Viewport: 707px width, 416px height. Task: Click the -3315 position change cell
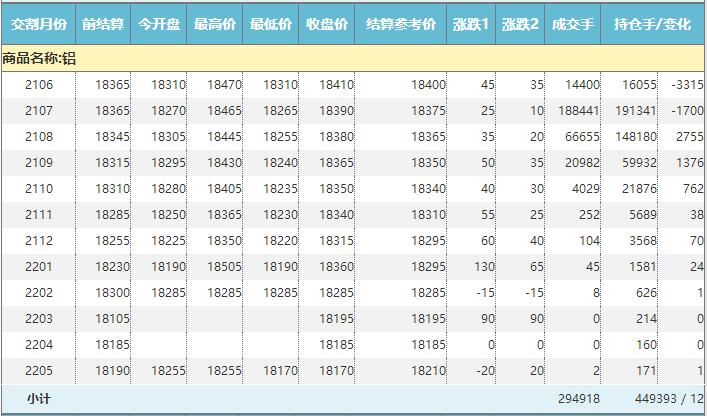pos(687,86)
